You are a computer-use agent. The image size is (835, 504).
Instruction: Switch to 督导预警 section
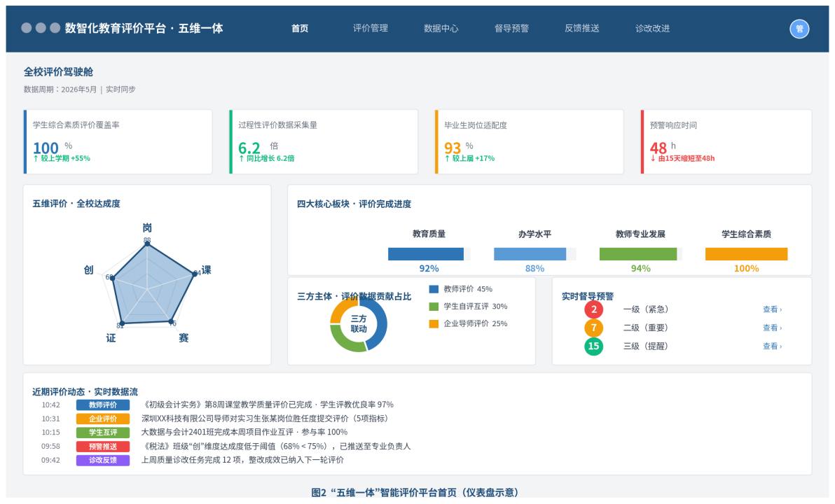pos(512,28)
